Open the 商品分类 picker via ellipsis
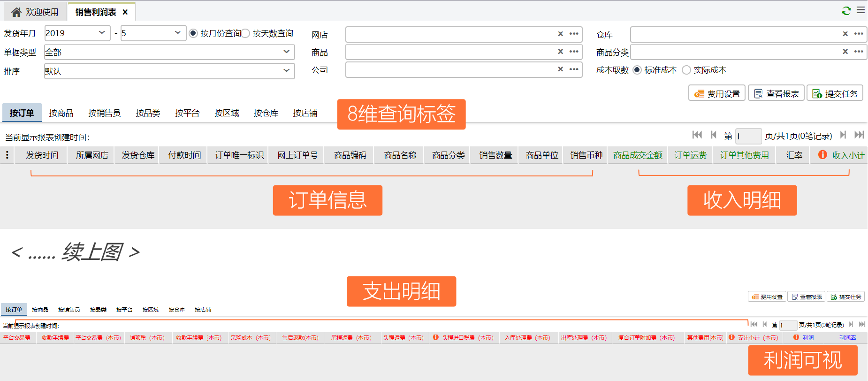868x381 pixels. click(x=859, y=52)
